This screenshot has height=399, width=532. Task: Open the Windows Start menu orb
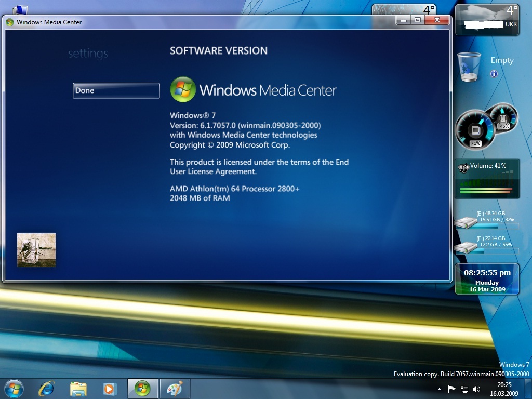tap(14, 389)
